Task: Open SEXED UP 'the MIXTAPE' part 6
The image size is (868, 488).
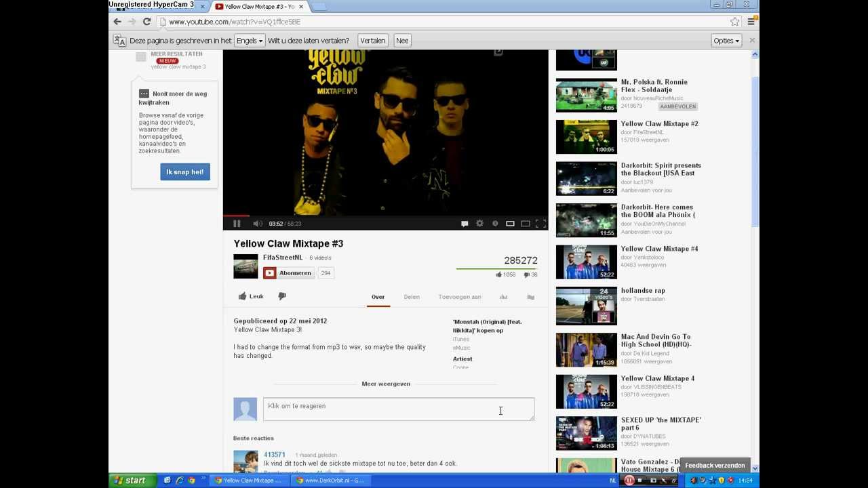Action: tap(587, 433)
